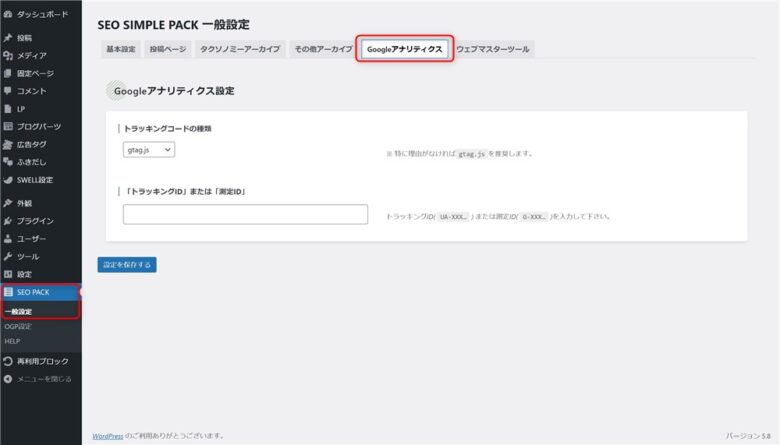Open the ユーザー menu label
Screen dimensions: 780x445
click(x=32, y=239)
